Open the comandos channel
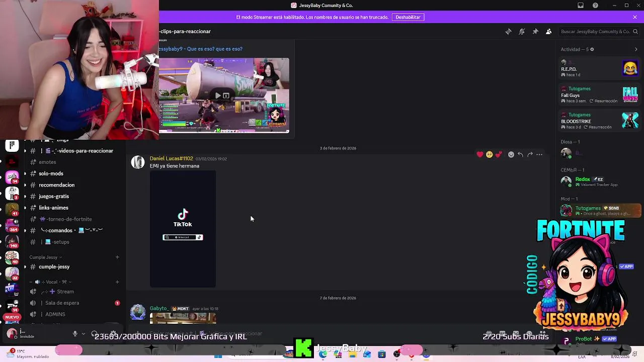The image size is (644, 362). 73,230
